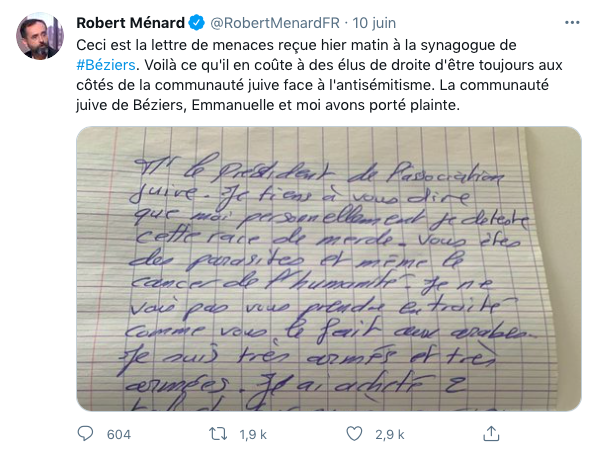Click the 2,9 k likes count
Image resolution: width=598 pixels, height=456 pixels.
[389, 434]
